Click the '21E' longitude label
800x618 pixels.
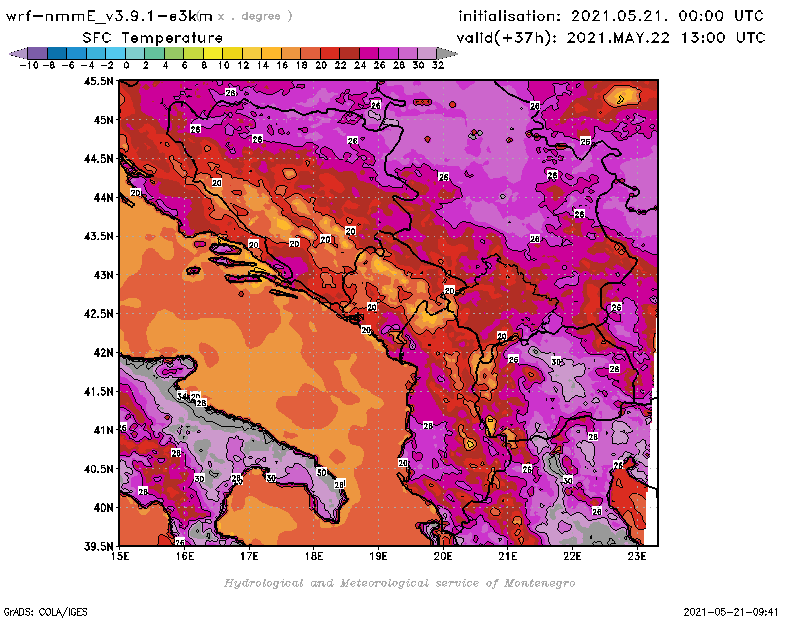508,556
